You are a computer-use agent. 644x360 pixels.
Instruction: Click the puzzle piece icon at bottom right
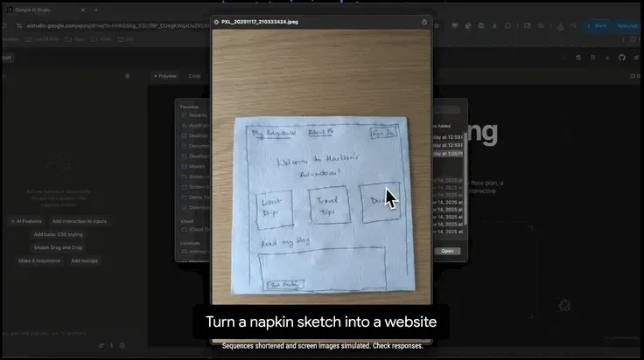pyautogui.click(x=563, y=305)
